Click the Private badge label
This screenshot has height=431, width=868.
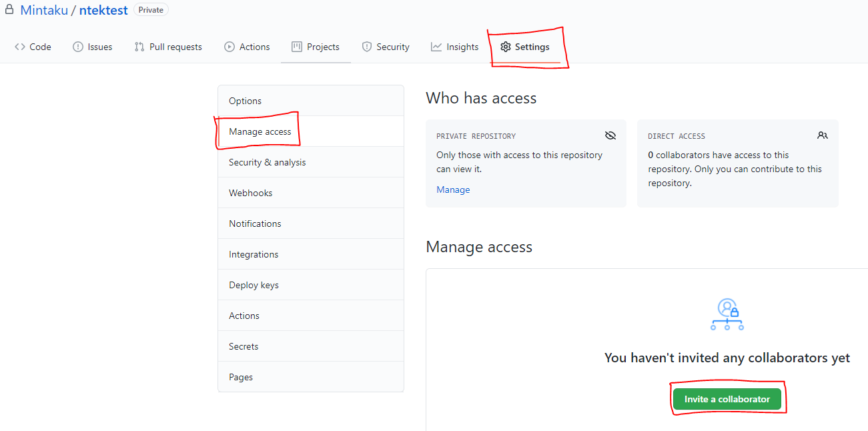[x=151, y=10]
